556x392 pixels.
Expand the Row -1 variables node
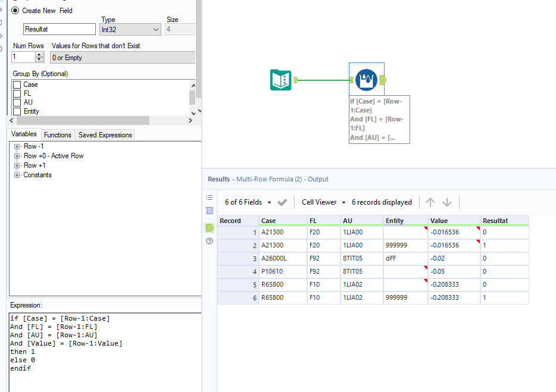(x=17, y=146)
